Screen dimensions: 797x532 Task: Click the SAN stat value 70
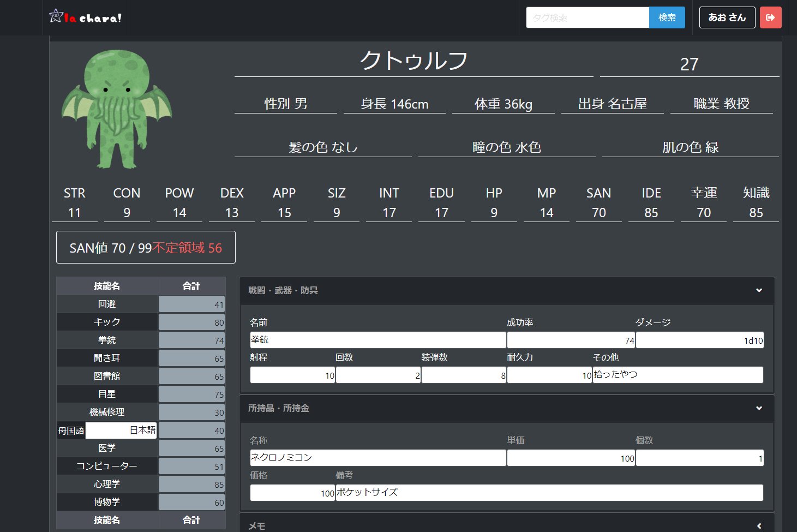tap(599, 213)
